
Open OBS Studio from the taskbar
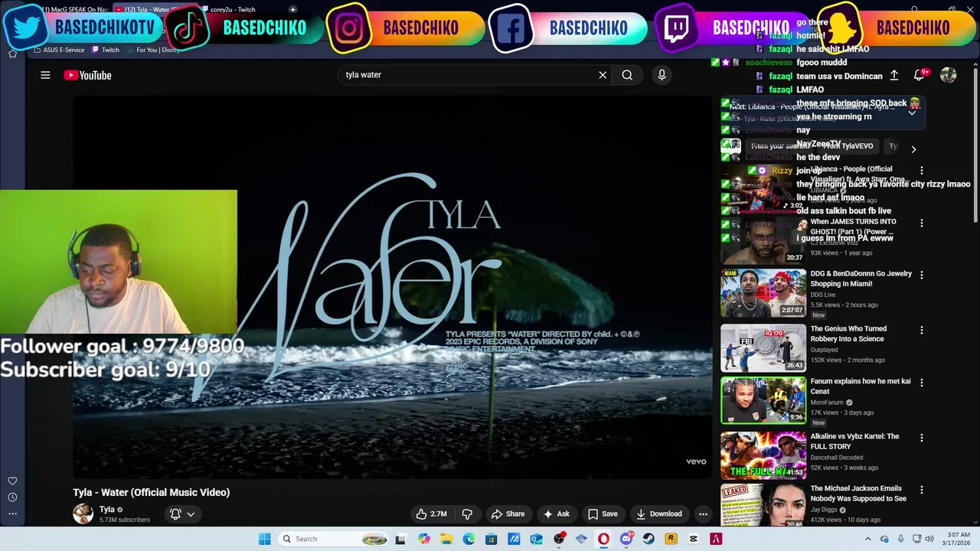point(559,539)
